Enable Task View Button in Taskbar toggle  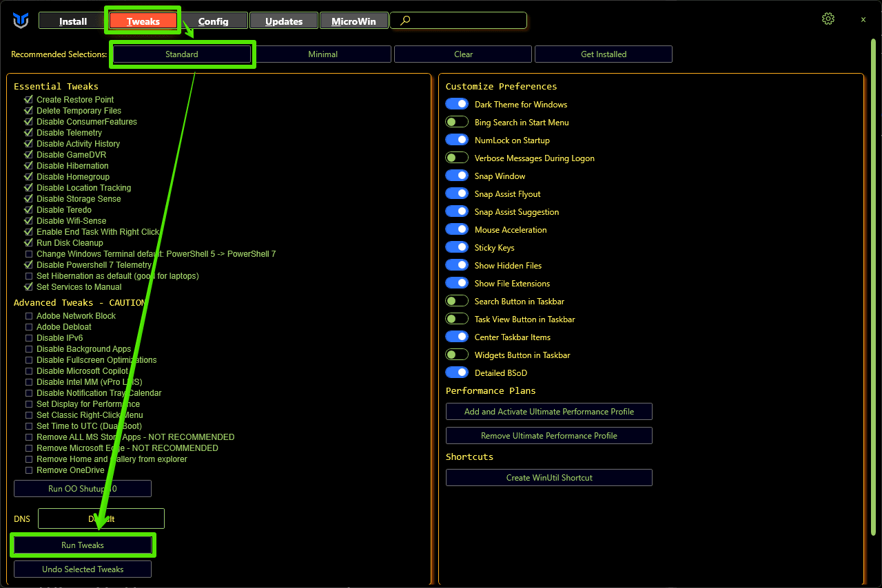click(457, 319)
